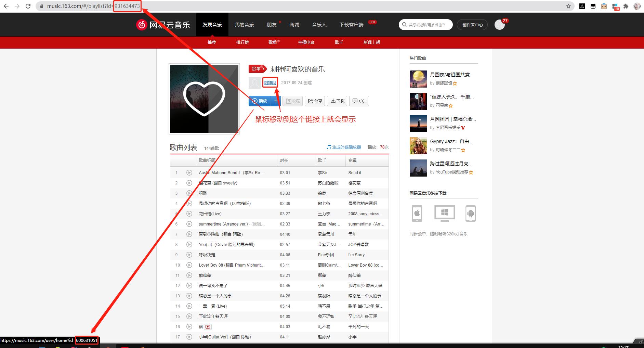The height and width of the screenshot is (348, 644).
Task: Open the MV icon next to 借
Action: tap(208, 327)
